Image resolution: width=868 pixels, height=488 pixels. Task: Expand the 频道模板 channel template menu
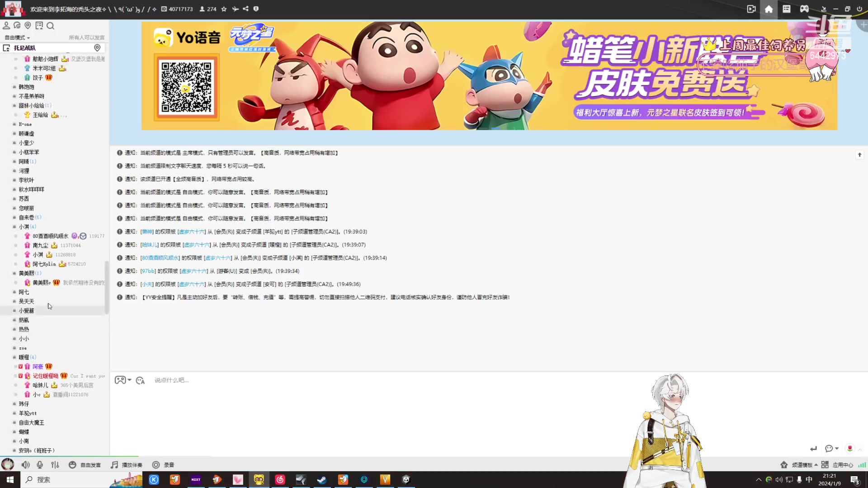coord(799,465)
